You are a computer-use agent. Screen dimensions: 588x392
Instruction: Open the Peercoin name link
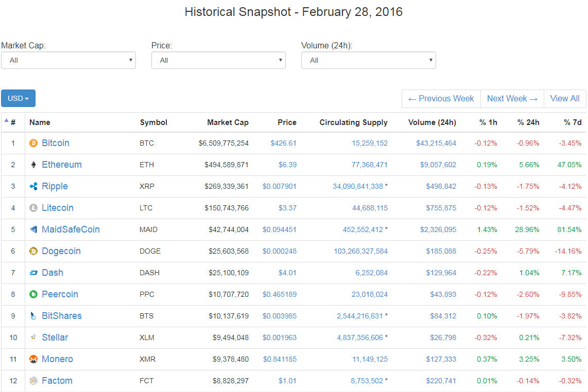tap(60, 295)
